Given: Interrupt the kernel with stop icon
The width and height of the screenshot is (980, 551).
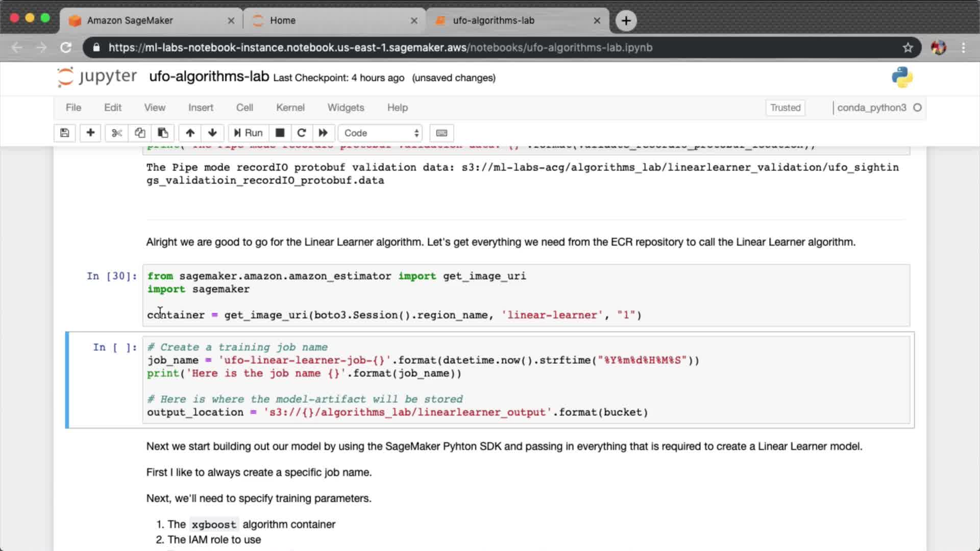Looking at the screenshot, I should coord(280,133).
